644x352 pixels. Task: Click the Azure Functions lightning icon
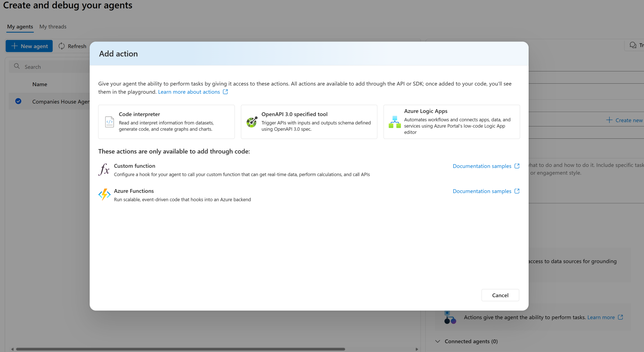point(104,194)
